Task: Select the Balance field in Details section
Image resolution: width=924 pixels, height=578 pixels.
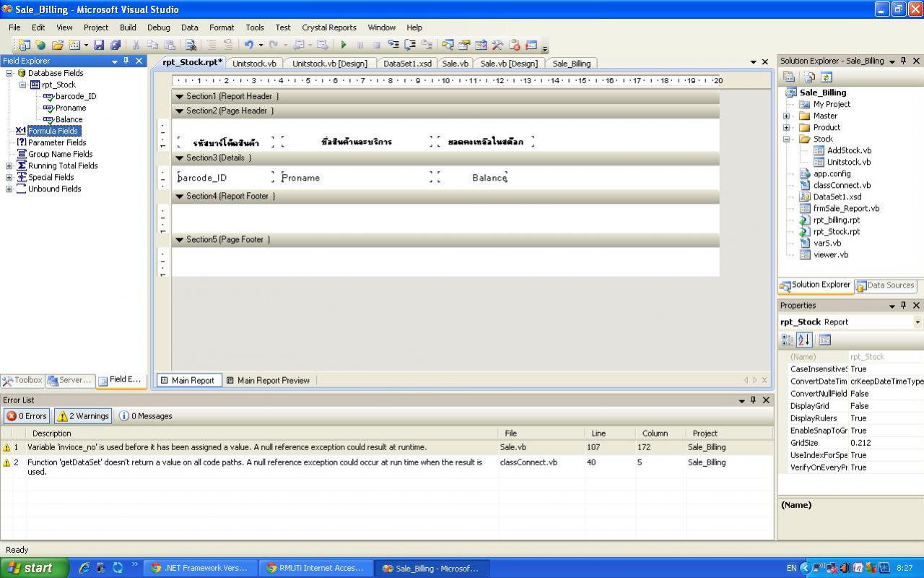Action: point(473,178)
